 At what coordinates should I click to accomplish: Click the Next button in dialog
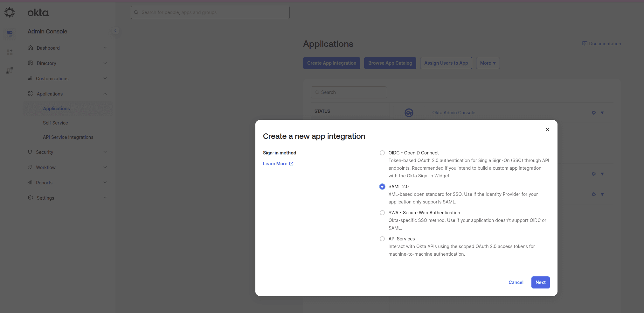click(540, 282)
